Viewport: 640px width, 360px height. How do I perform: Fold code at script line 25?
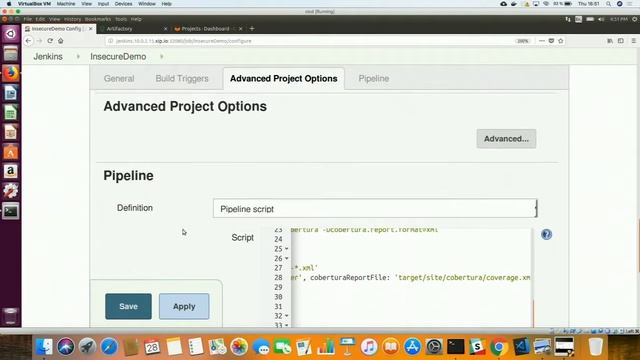tap(287, 249)
